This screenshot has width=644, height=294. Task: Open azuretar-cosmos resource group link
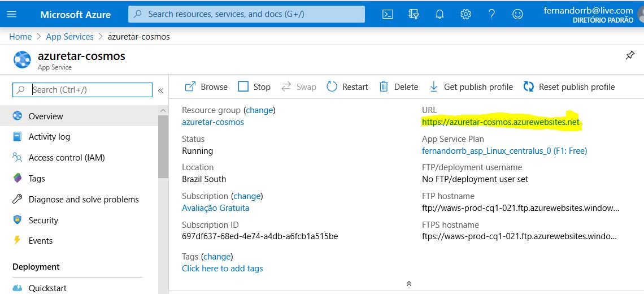point(213,122)
